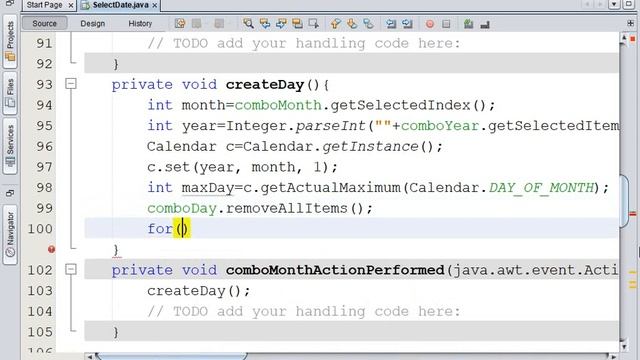Click the Stop Macro Recording square icon
Viewport: 640px width, 360px height.
coord(446,24)
